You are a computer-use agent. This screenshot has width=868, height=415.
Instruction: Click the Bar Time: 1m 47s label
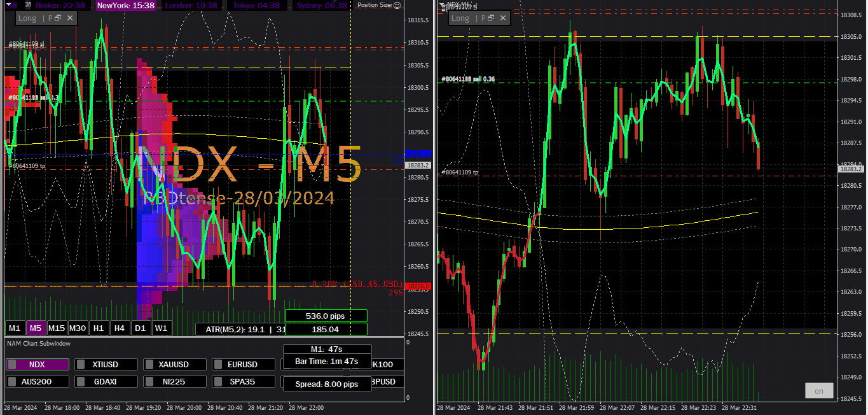pyautogui.click(x=327, y=361)
